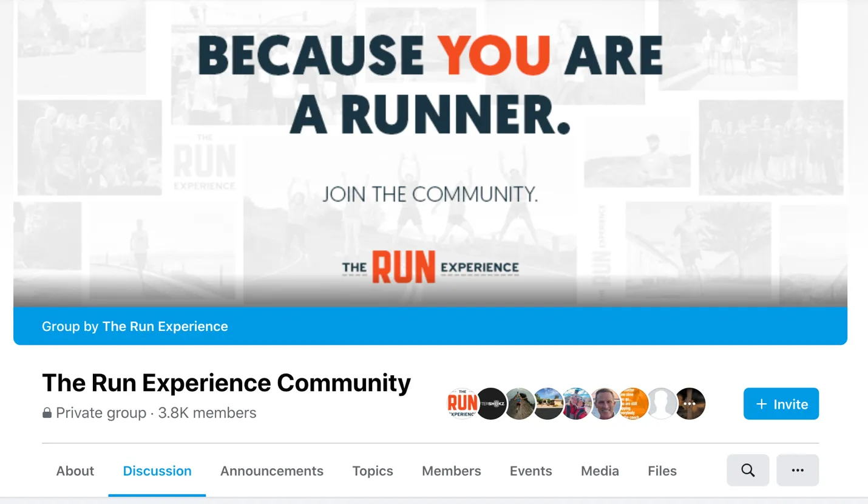Click the AfterShokz member avatar
Viewport: 868px width, 504px height.
click(491, 404)
